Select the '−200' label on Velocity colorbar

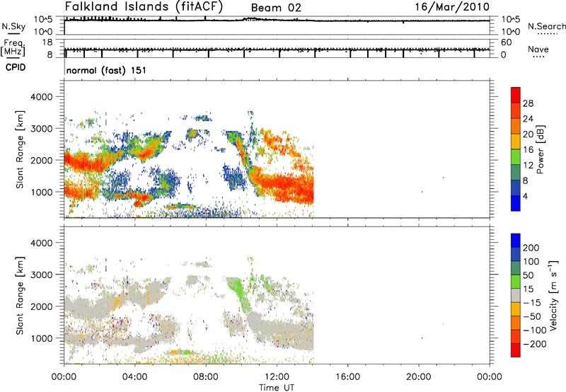pyautogui.click(x=535, y=344)
